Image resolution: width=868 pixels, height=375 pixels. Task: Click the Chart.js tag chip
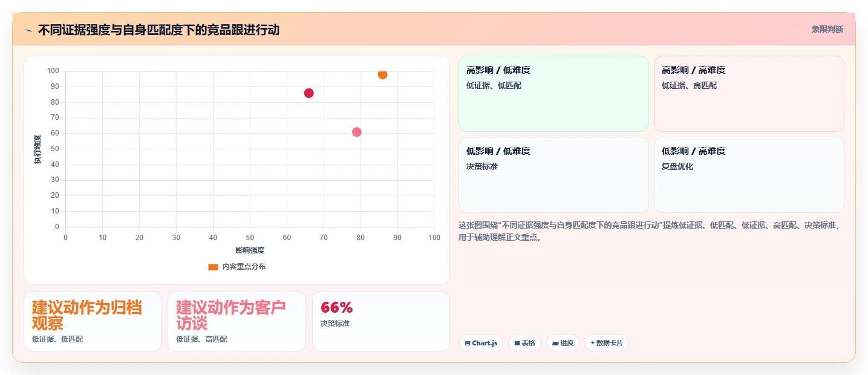click(x=481, y=343)
